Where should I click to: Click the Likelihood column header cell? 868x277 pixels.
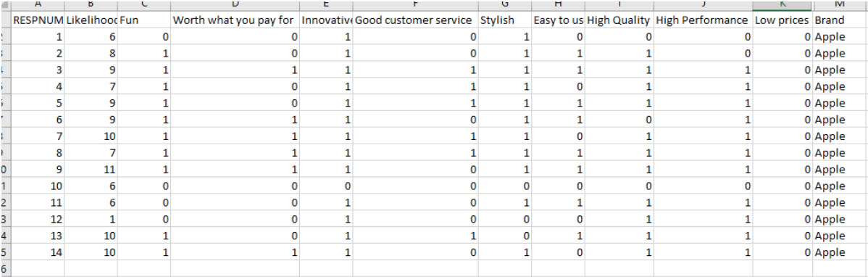[91, 20]
